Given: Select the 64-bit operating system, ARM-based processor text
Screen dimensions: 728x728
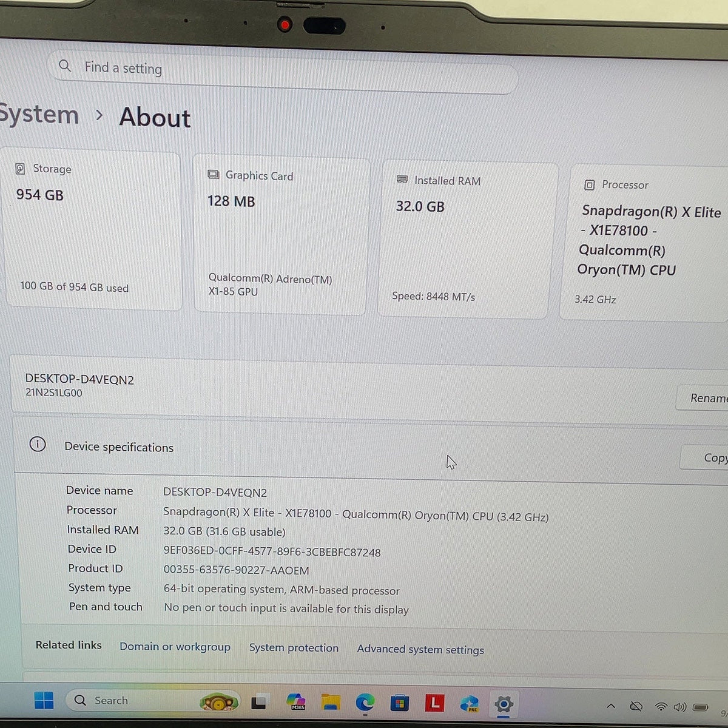Looking at the screenshot, I should point(281,590).
